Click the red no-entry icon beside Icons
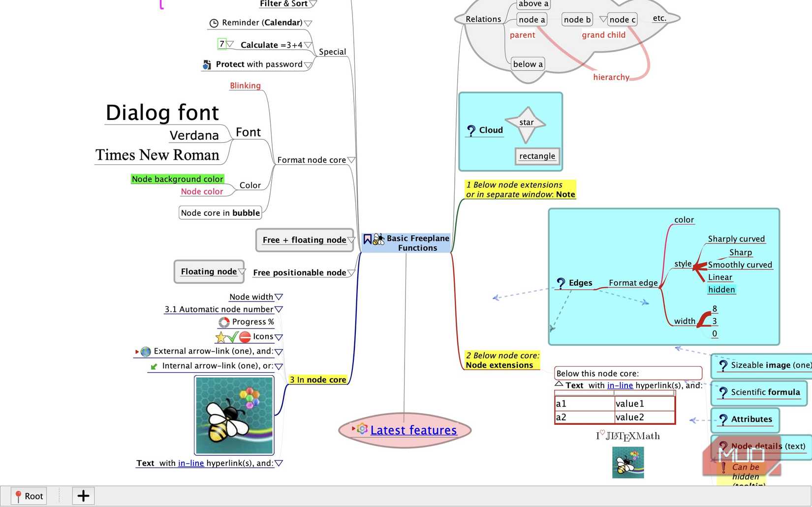Screen dimensions: 812x507 coord(245,337)
